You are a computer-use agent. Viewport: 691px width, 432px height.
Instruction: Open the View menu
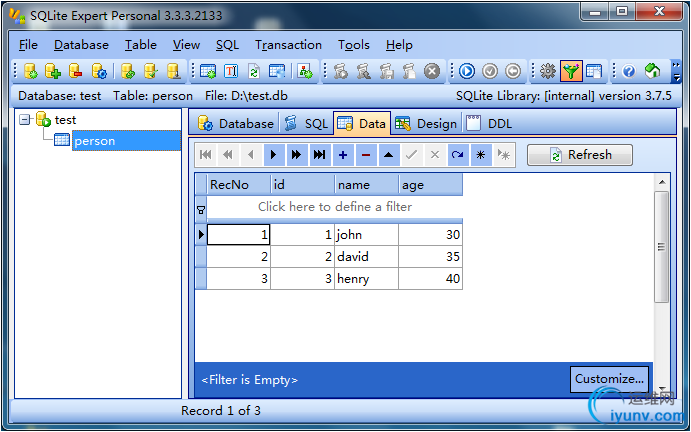point(186,45)
